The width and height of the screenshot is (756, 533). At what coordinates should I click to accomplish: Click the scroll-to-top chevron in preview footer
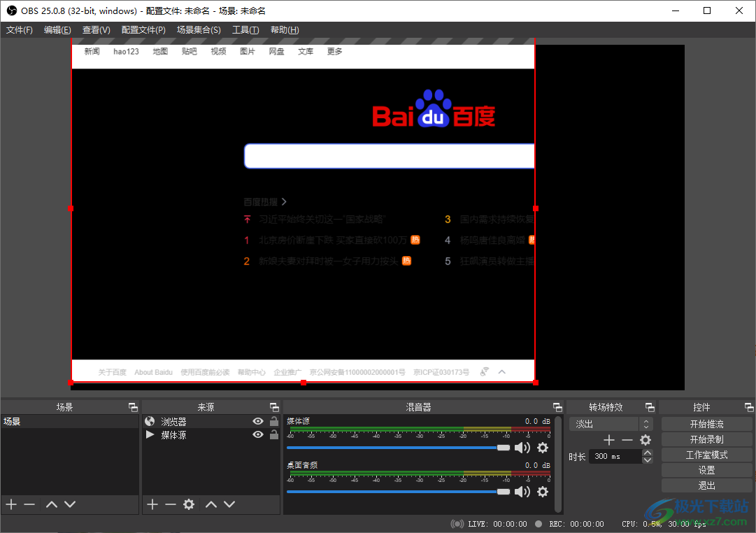pos(502,372)
